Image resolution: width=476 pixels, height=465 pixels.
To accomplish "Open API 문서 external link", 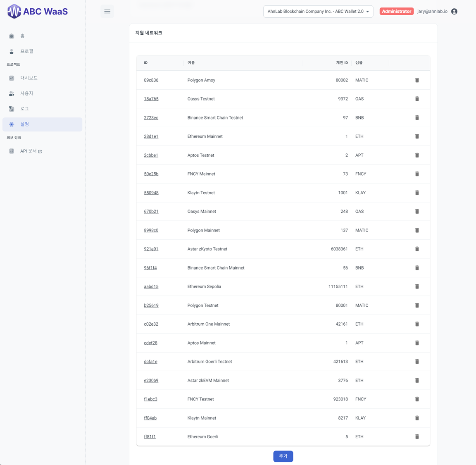I will (42, 151).
